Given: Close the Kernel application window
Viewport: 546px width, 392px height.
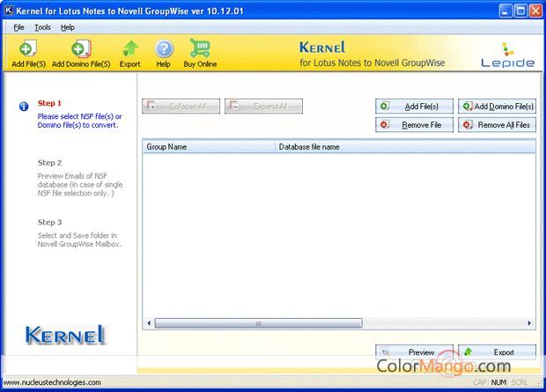Looking at the screenshot, I should [x=535, y=11].
